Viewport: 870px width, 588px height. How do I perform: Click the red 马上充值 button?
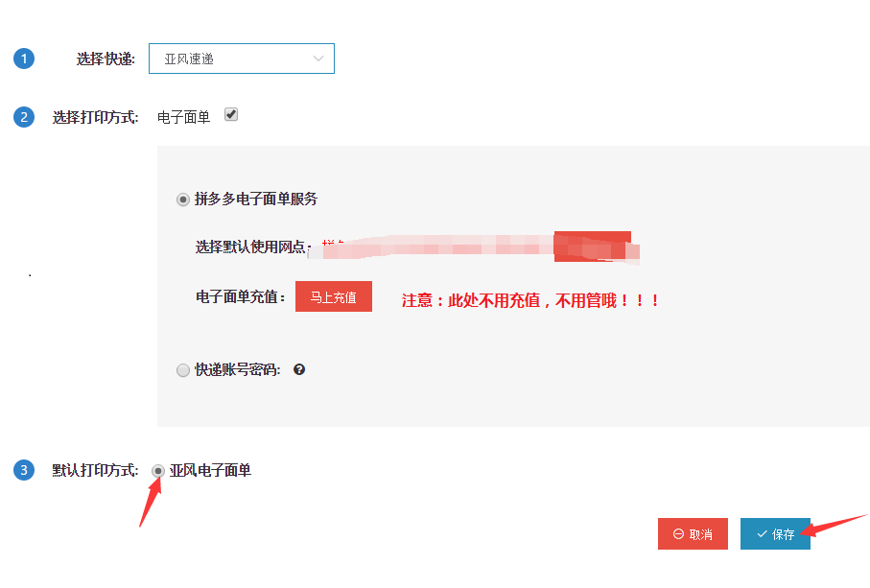[x=334, y=296]
